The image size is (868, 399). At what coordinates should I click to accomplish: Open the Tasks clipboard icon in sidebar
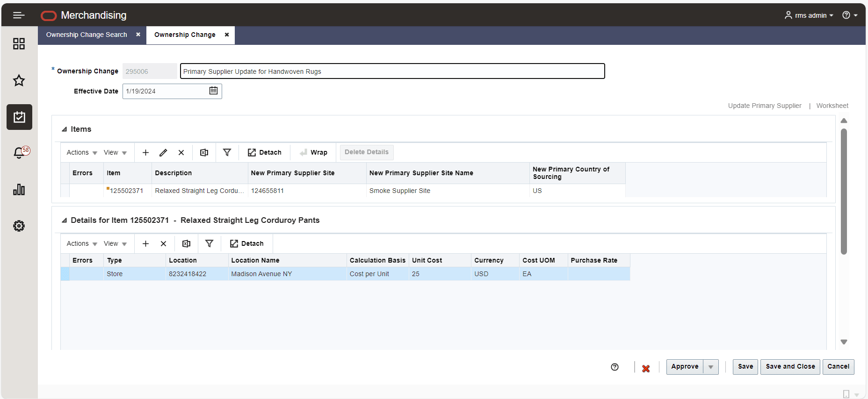click(x=19, y=117)
